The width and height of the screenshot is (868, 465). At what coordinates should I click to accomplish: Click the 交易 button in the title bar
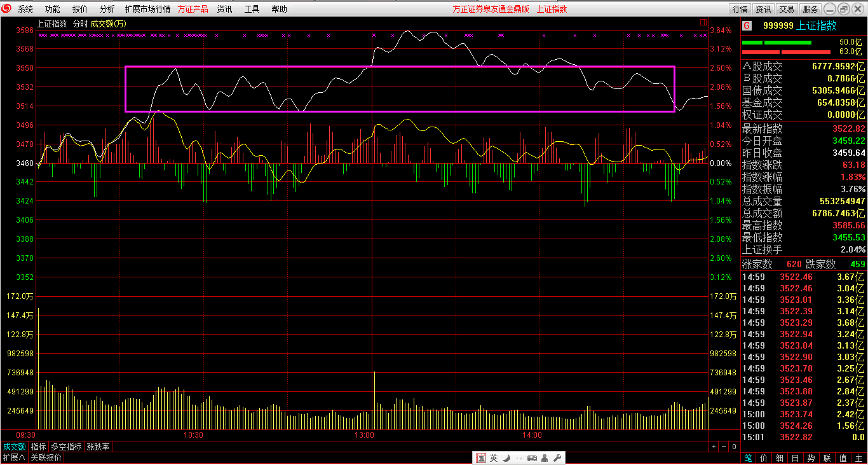click(787, 9)
